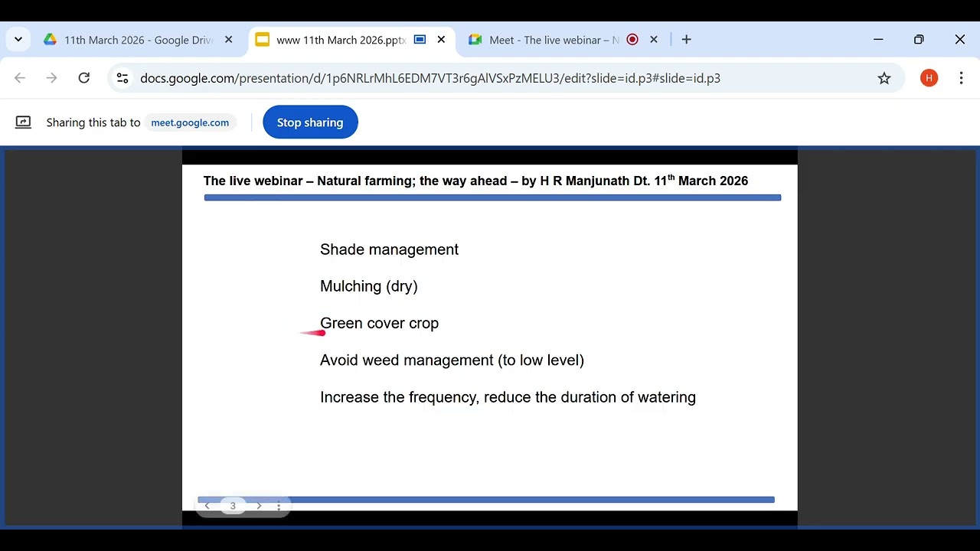
Task: Reload the current page
Action: coord(84,78)
